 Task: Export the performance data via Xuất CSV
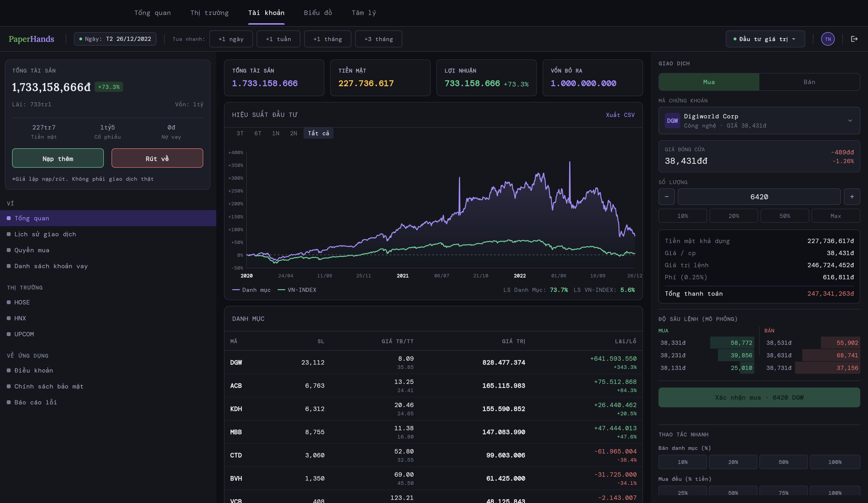click(620, 115)
